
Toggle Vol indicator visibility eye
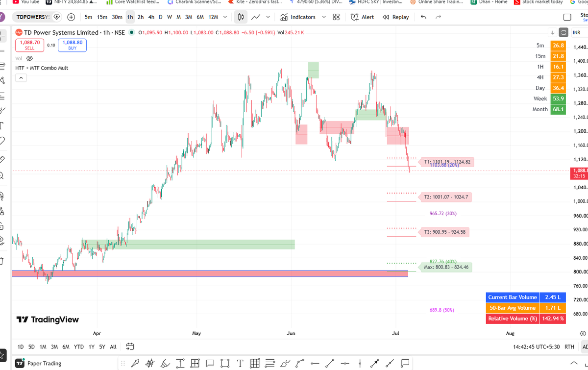(x=29, y=58)
